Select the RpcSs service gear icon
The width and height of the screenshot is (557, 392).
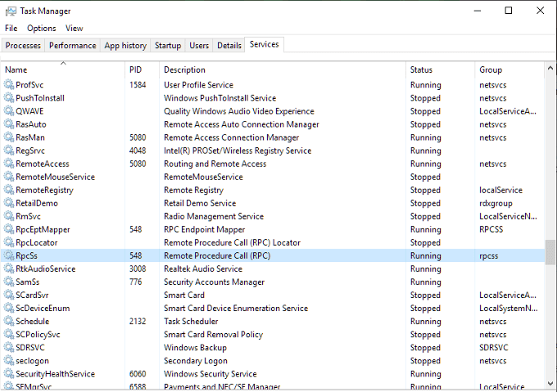9,256
